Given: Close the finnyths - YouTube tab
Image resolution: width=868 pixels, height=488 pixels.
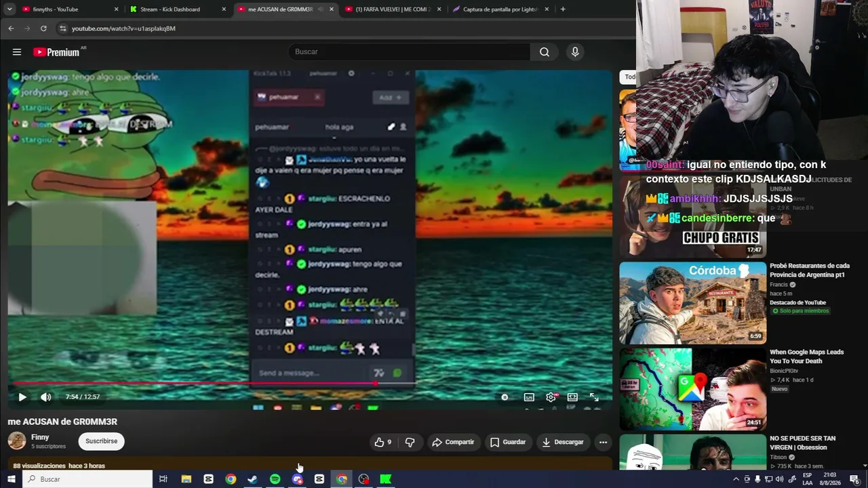Looking at the screenshot, I should pos(117,9).
